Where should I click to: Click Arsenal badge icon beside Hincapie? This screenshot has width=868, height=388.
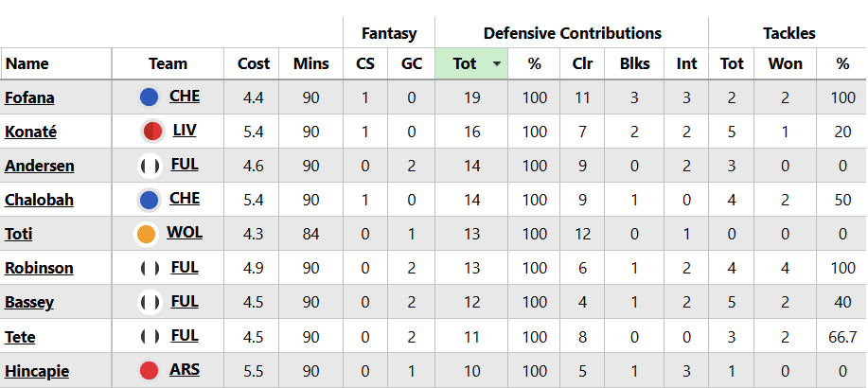[149, 370]
